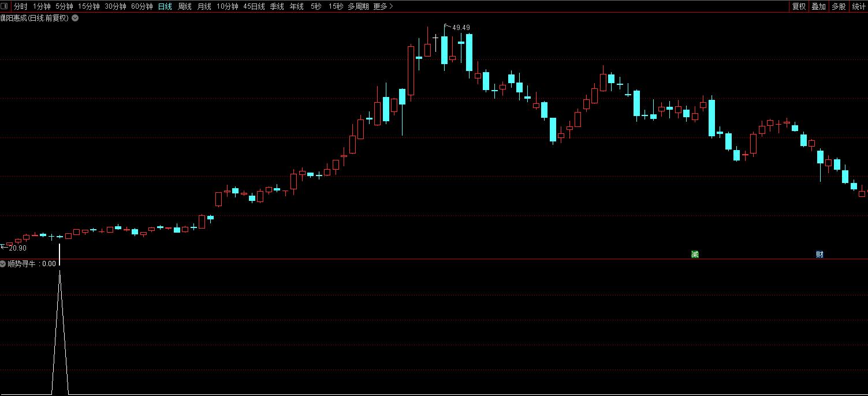Select the 日线 daily chart tab
Viewport: 868px width, 396px height.
click(x=165, y=6)
